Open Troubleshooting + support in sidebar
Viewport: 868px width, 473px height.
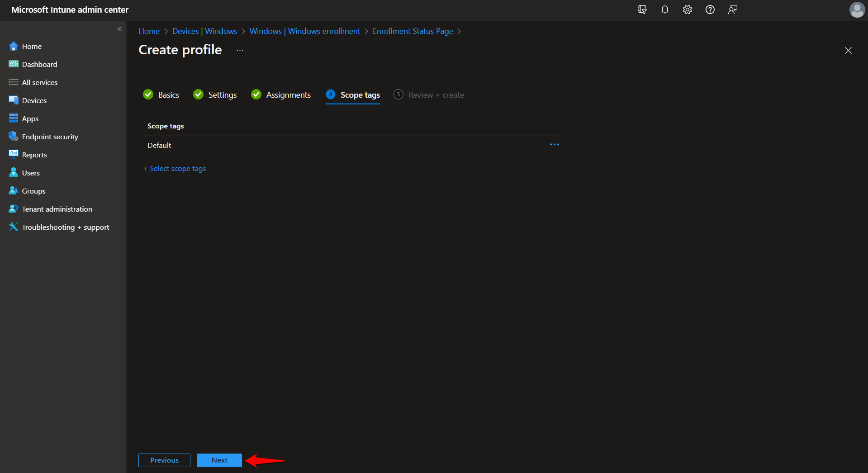65,227
